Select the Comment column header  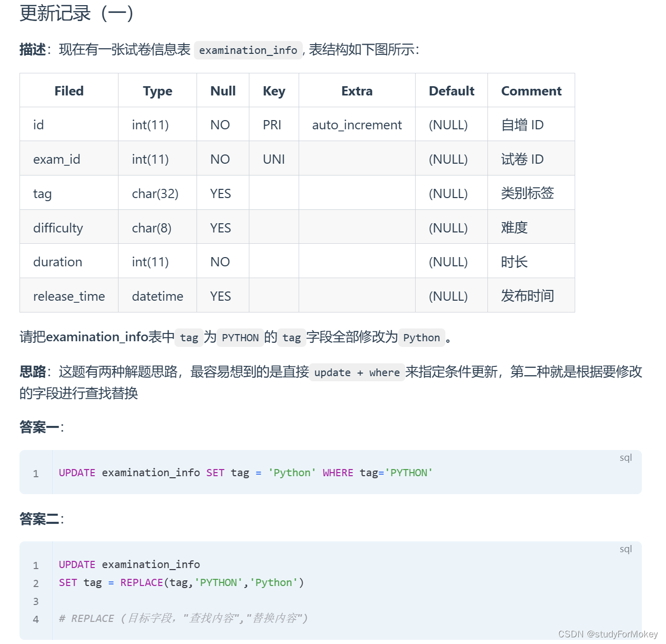(x=531, y=90)
